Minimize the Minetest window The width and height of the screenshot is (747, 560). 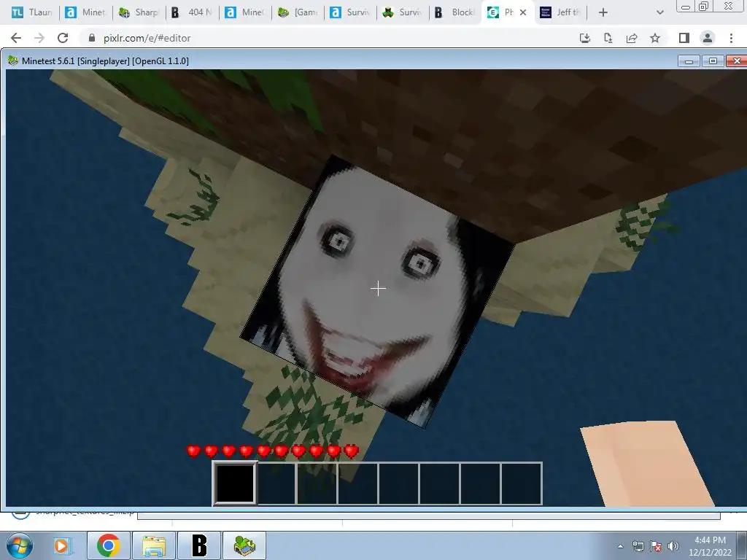[x=689, y=61]
